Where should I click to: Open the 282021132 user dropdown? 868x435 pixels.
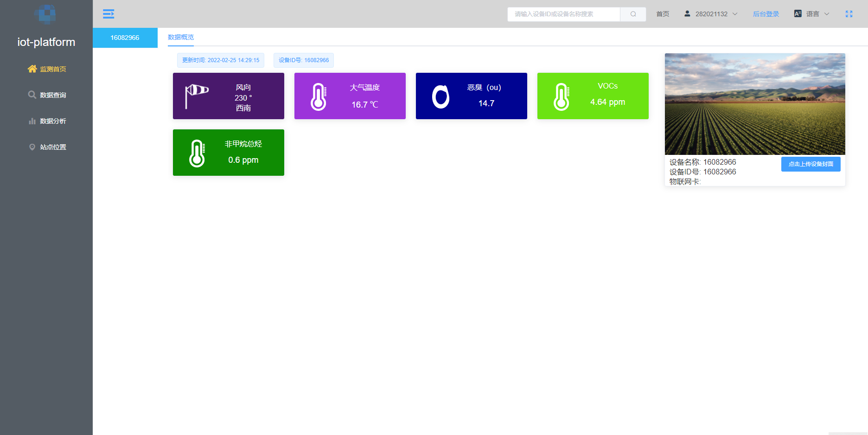coord(711,14)
